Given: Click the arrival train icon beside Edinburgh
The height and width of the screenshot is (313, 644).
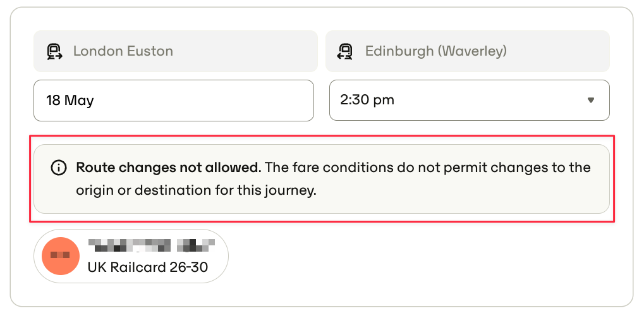Looking at the screenshot, I should click(x=346, y=51).
